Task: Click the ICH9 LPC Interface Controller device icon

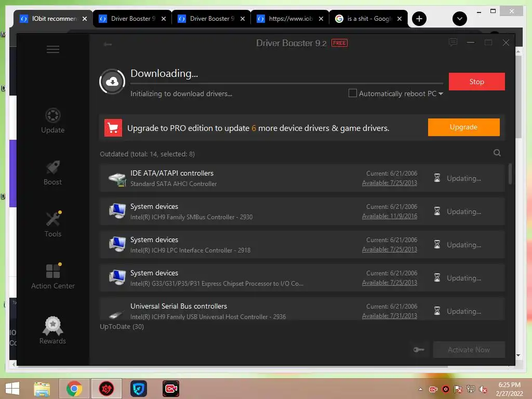Action: pyautogui.click(x=117, y=244)
